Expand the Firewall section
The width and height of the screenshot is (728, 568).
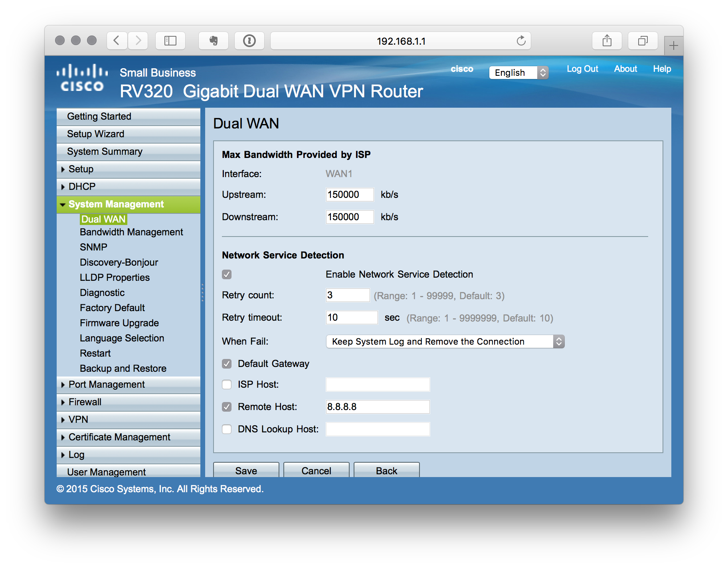point(129,402)
